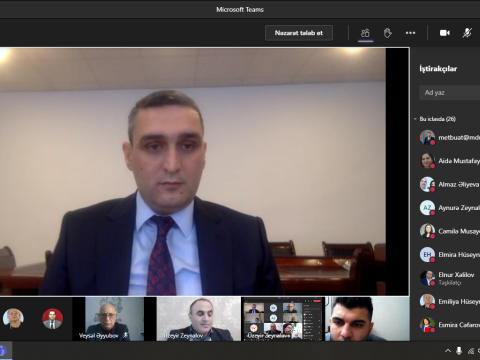Click the İştirakçılar panel heading
Image resolution: width=480 pixels, height=360 pixels.
438,69
